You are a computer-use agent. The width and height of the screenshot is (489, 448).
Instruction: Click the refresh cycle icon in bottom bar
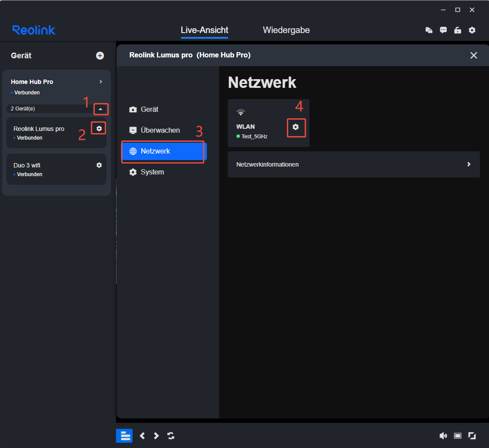(x=170, y=435)
